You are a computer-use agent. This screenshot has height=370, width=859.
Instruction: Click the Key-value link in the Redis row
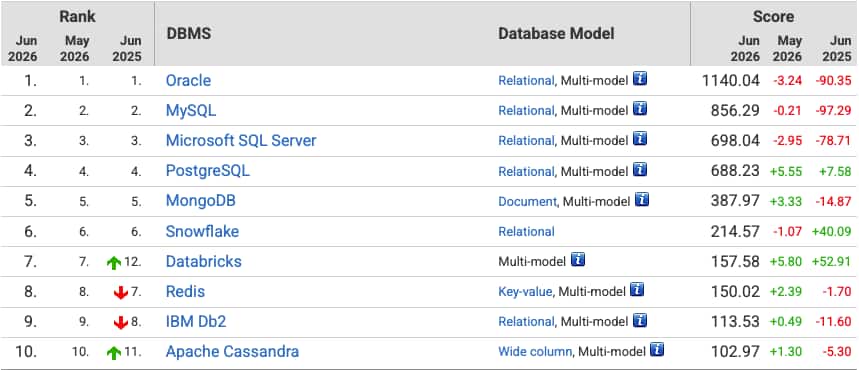(525, 292)
